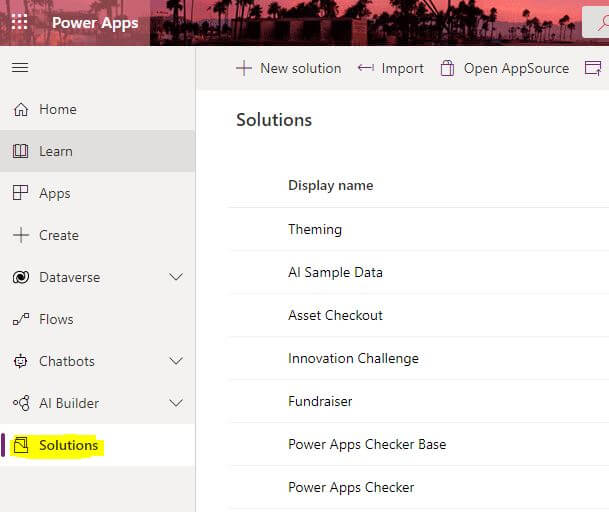Click the Open AppSource button
Screen dimensions: 609x512
tap(505, 68)
